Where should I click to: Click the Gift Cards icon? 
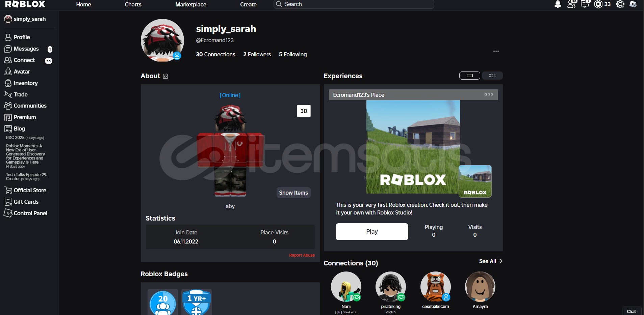pos(8,202)
